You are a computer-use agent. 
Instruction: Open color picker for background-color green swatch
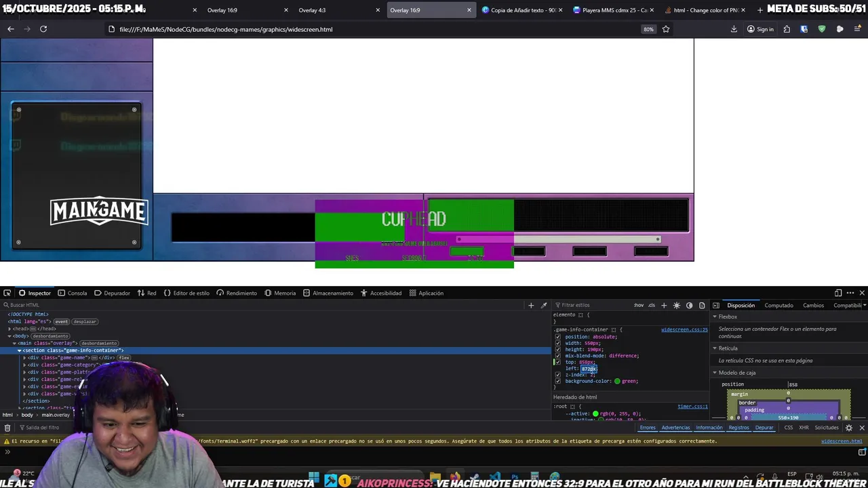coord(617,381)
